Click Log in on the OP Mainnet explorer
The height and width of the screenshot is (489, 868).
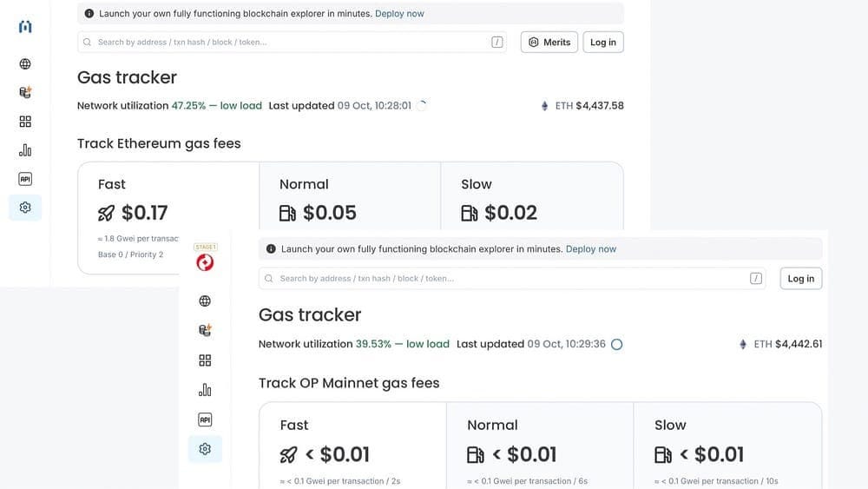point(801,279)
